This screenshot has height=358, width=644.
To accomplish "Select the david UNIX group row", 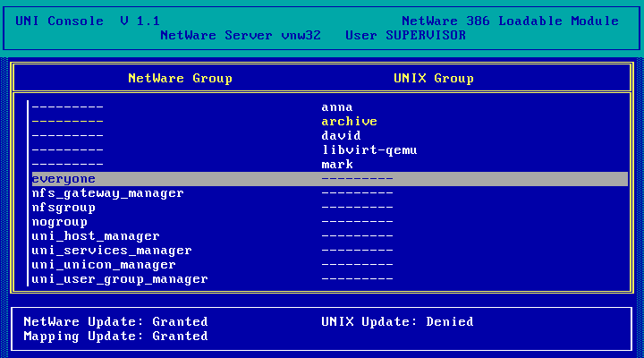I will tap(330, 136).
